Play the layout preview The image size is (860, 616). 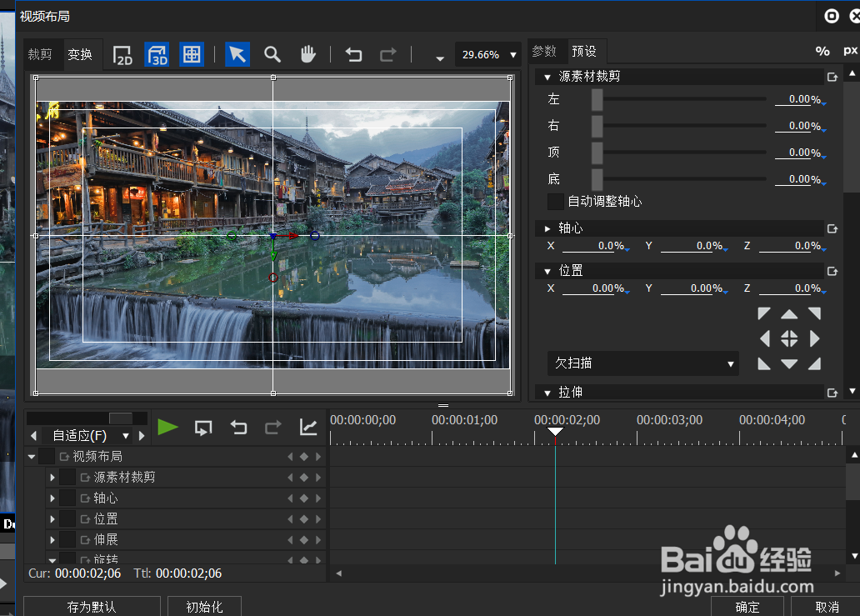coord(167,428)
